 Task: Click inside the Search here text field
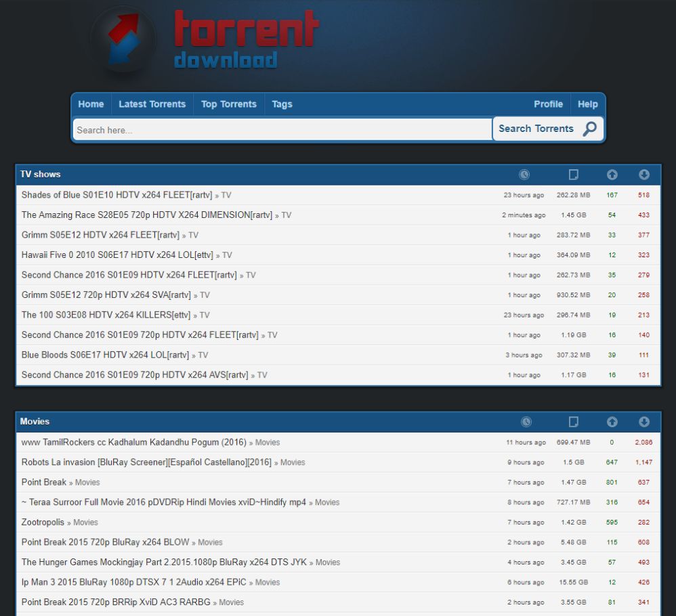(271, 129)
